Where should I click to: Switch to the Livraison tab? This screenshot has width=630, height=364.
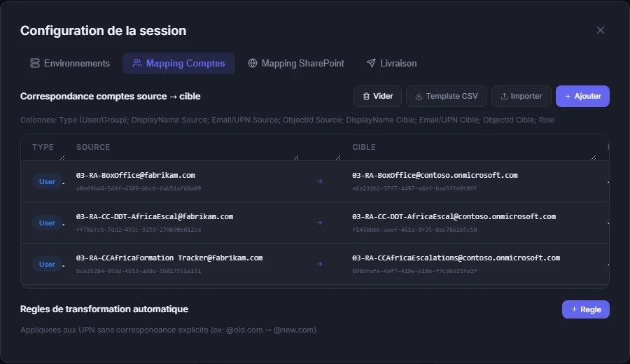point(392,64)
